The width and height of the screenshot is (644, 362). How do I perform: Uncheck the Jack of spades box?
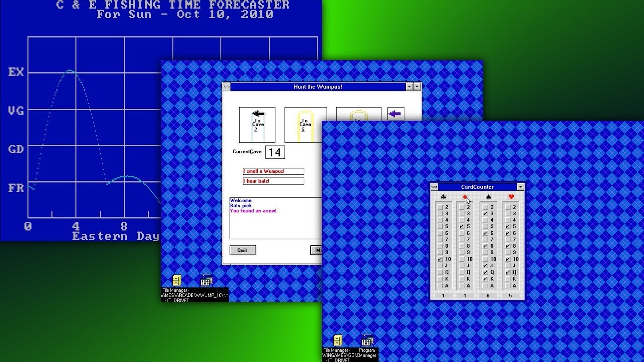coord(485,266)
